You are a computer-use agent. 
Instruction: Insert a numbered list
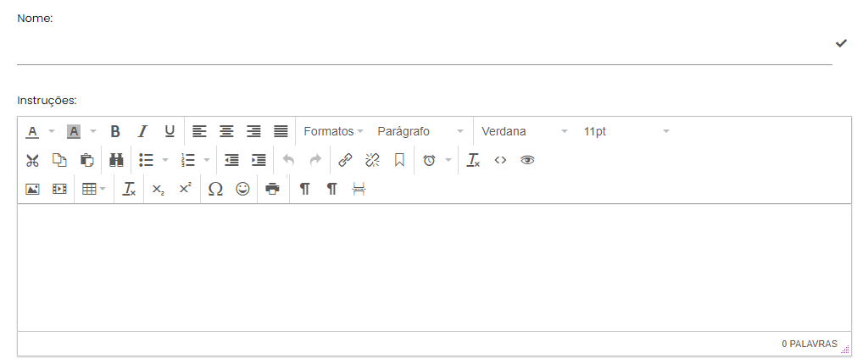187,161
